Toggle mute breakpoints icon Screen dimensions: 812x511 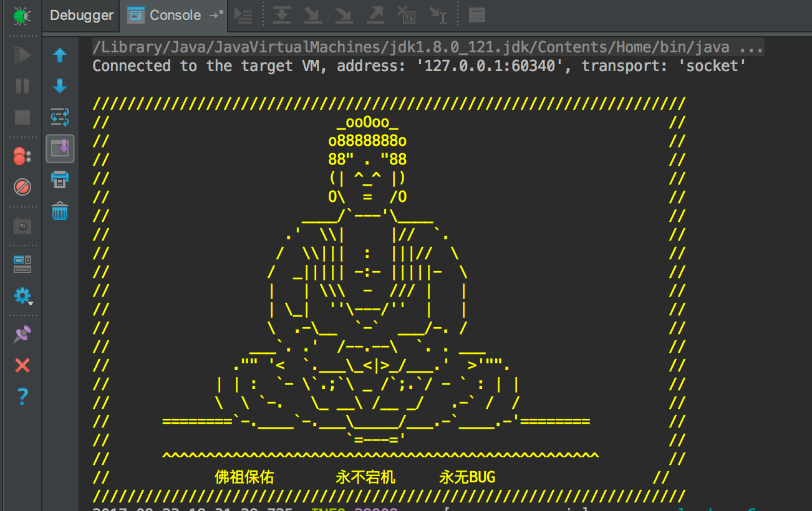pyautogui.click(x=22, y=186)
